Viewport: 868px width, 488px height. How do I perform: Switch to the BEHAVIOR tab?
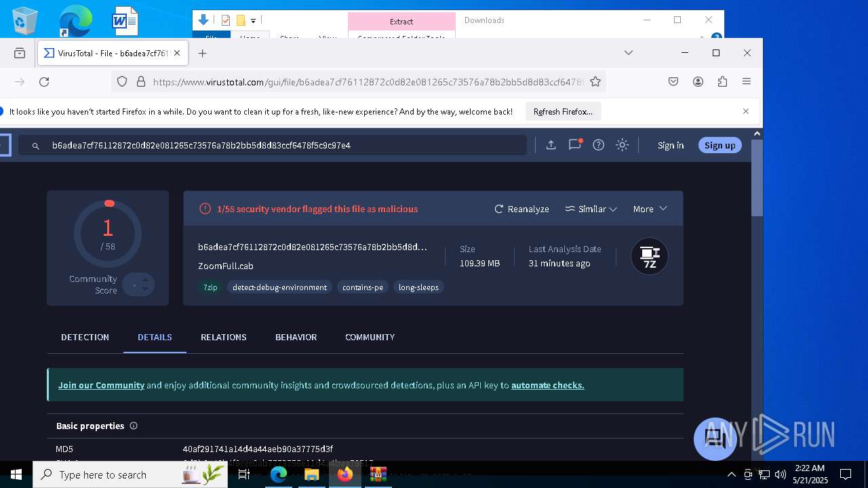(x=296, y=337)
